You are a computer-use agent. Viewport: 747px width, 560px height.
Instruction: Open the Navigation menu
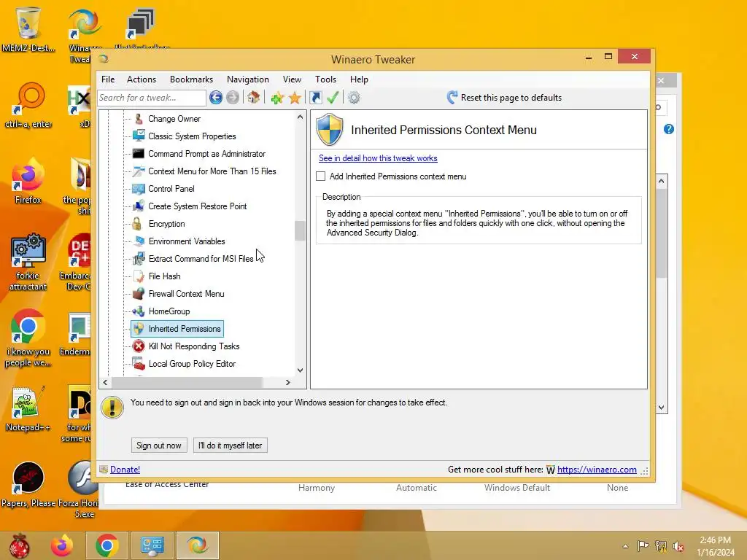(x=248, y=79)
